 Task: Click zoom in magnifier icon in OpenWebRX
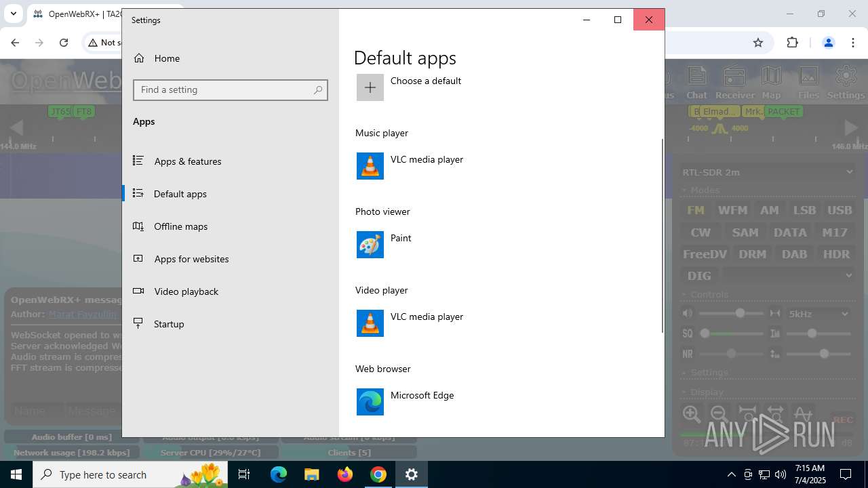692,414
